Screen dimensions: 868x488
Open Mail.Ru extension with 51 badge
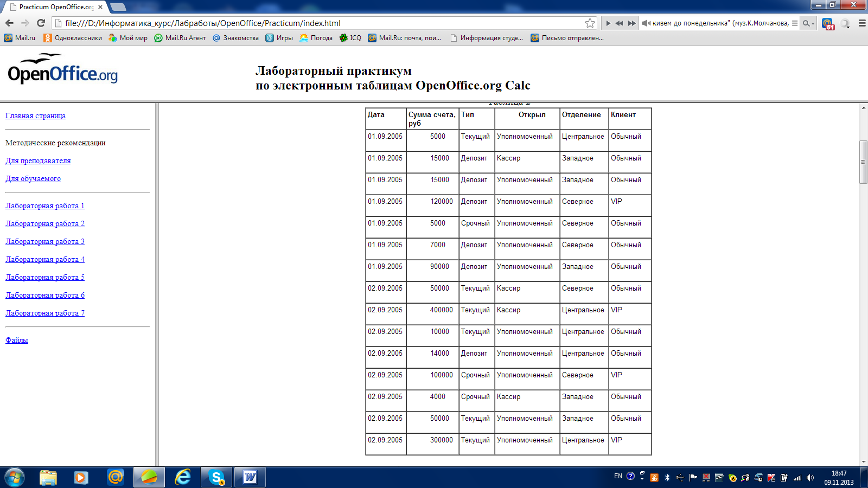pos(828,24)
